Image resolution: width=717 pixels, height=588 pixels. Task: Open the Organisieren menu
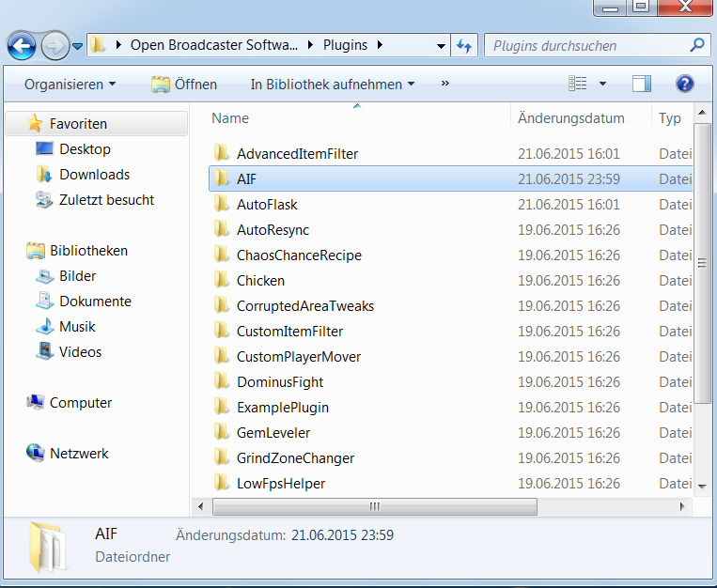click(x=70, y=85)
